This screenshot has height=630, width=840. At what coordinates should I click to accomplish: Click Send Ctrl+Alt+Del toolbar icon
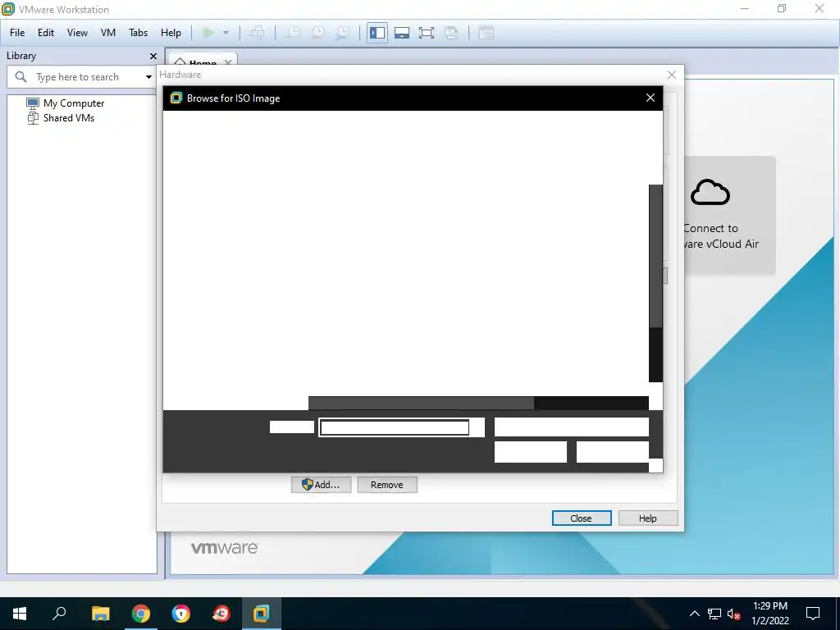[257, 33]
